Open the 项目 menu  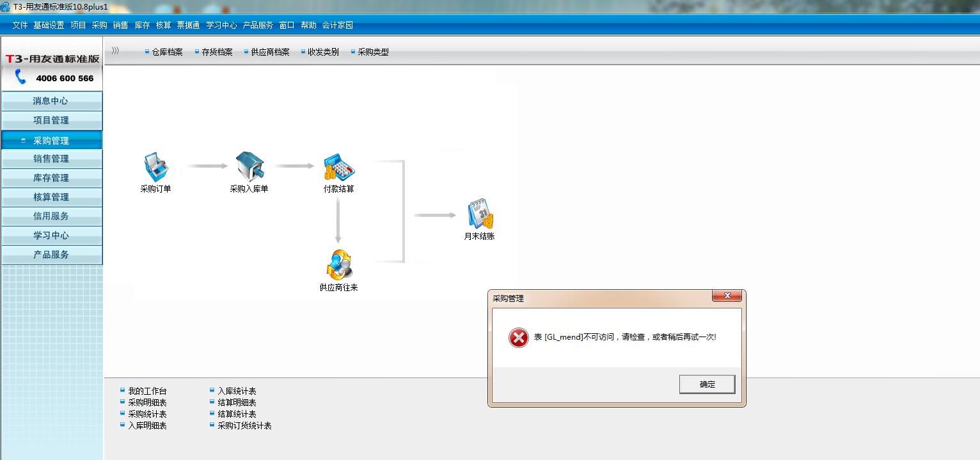(78, 26)
